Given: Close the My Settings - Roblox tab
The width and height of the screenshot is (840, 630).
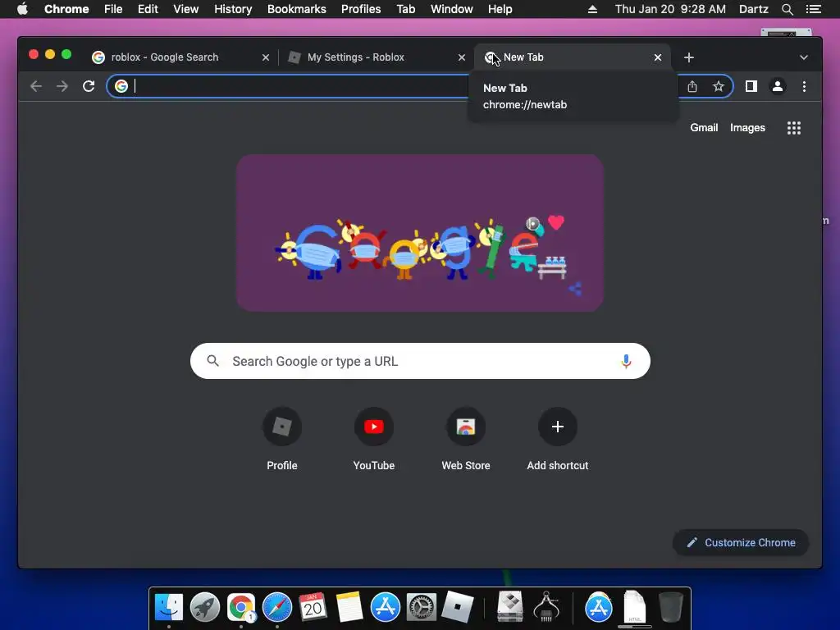Looking at the screenshot, I should pos(461,57).
